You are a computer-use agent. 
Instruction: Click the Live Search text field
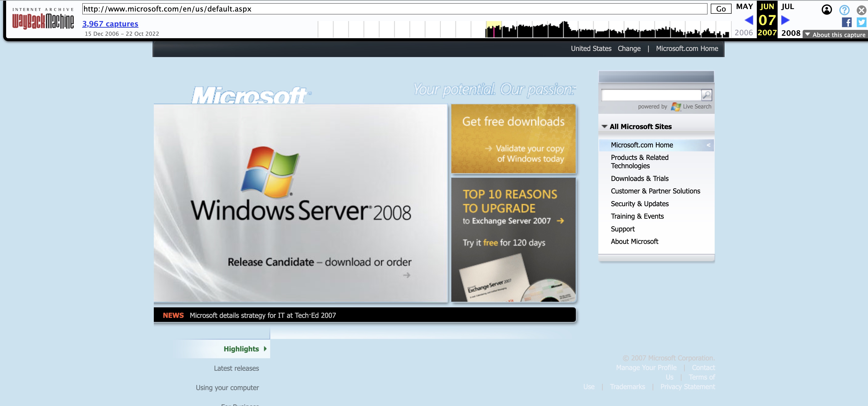click(x=651, y=95)
